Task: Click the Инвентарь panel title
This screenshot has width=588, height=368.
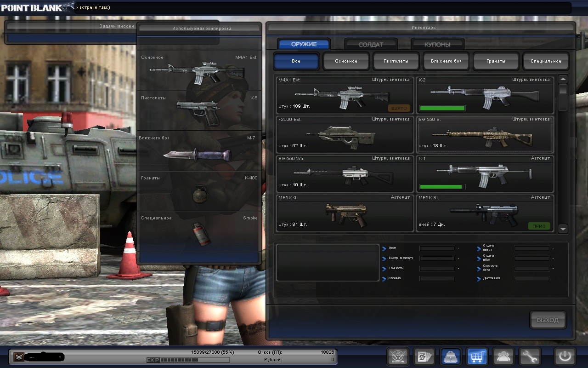Action: pyautogui.click(x=424, y=28)
